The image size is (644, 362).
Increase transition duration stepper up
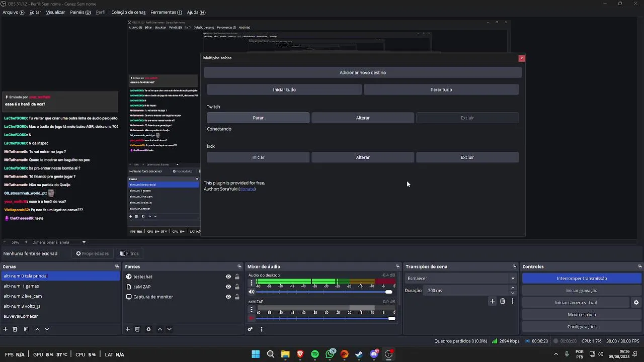point(513,288)
